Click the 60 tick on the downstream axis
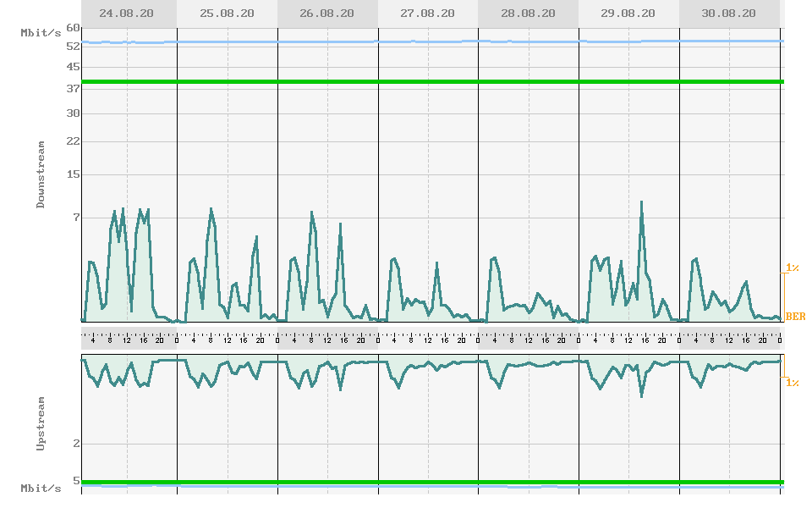The image size is (812, 508). [73, 27]
